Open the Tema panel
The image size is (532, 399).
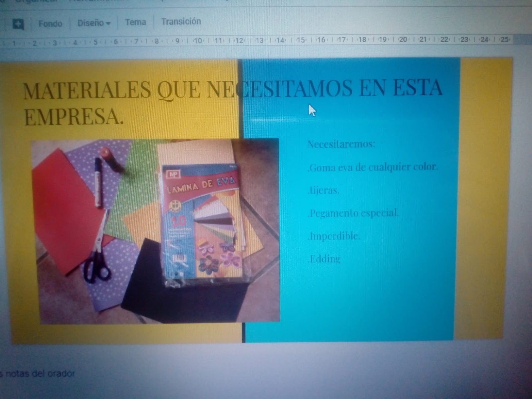(135, 22)
